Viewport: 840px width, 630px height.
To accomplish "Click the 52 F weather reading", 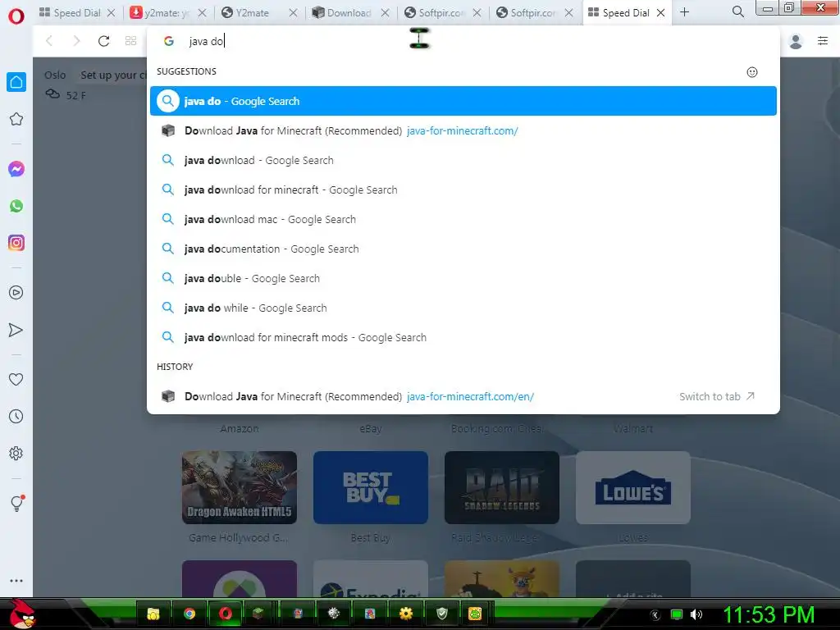I will point(76,95).
